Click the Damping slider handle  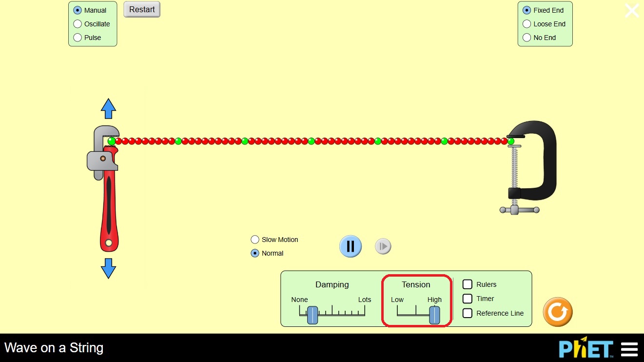312,315
